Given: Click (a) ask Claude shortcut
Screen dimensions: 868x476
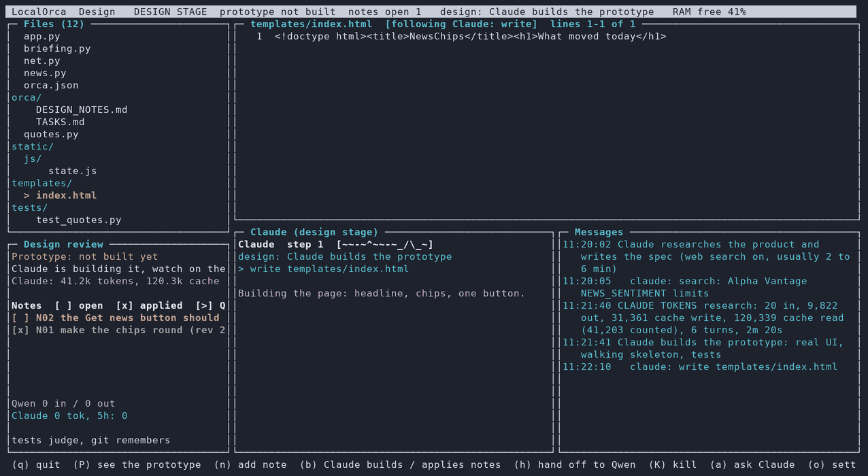Looking at the screenshot, I should click(752, 464).
